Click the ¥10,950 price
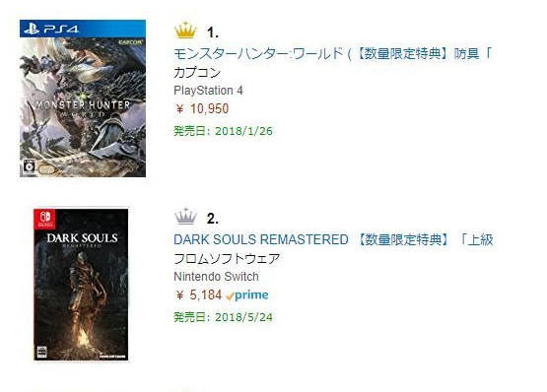This screenshot has height=392, width=547. click(202, 108)
